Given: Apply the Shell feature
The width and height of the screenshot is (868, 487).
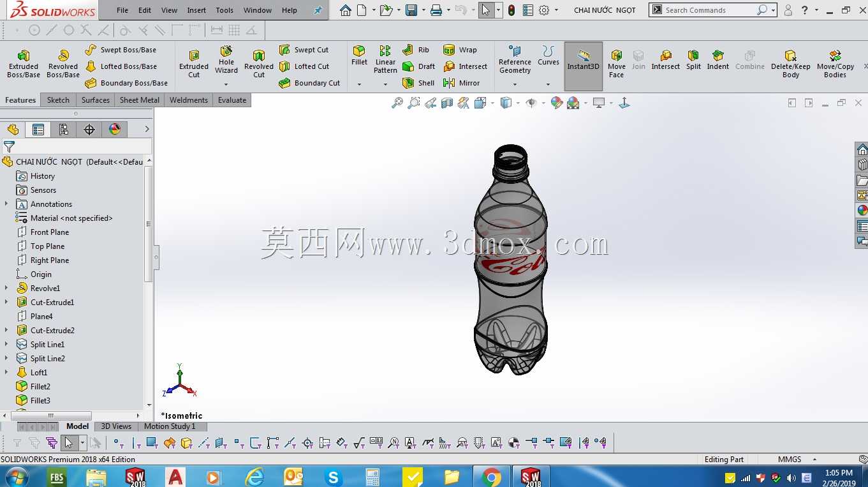Looking at the screenshot, I should [418, 83].
